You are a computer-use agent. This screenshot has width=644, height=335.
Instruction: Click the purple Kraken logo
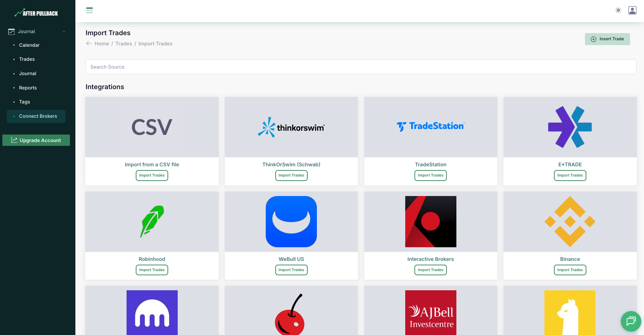coord(152,312)
